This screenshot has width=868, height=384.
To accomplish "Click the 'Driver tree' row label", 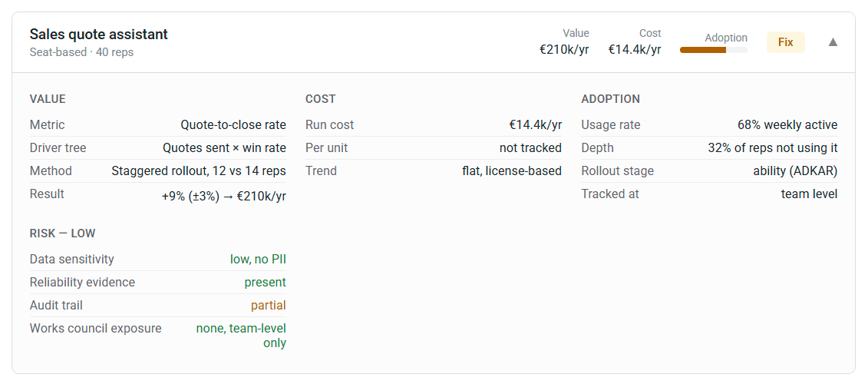I will (x=58, y=148).
